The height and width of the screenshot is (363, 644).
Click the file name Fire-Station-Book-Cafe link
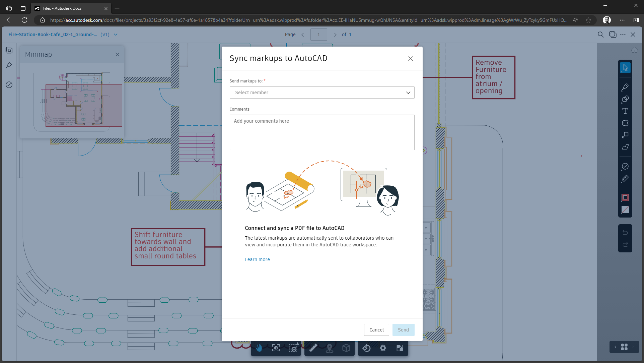pos(53,35)
